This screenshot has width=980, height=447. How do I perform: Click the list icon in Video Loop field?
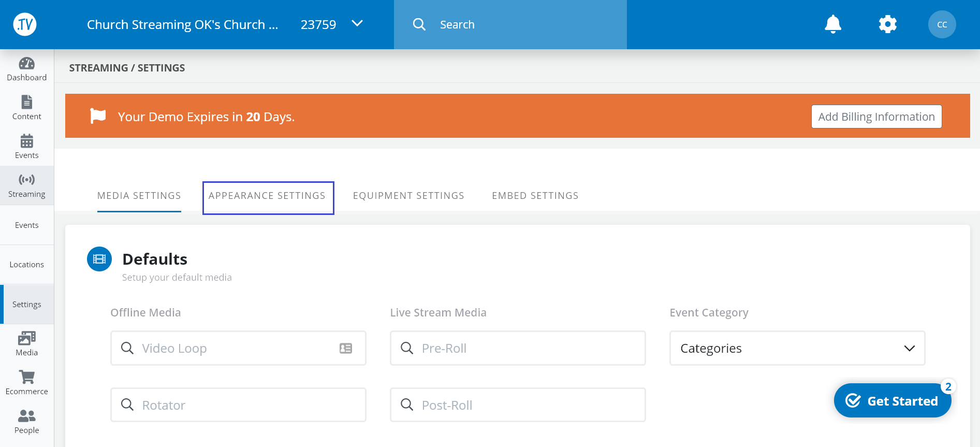point(346,349)
